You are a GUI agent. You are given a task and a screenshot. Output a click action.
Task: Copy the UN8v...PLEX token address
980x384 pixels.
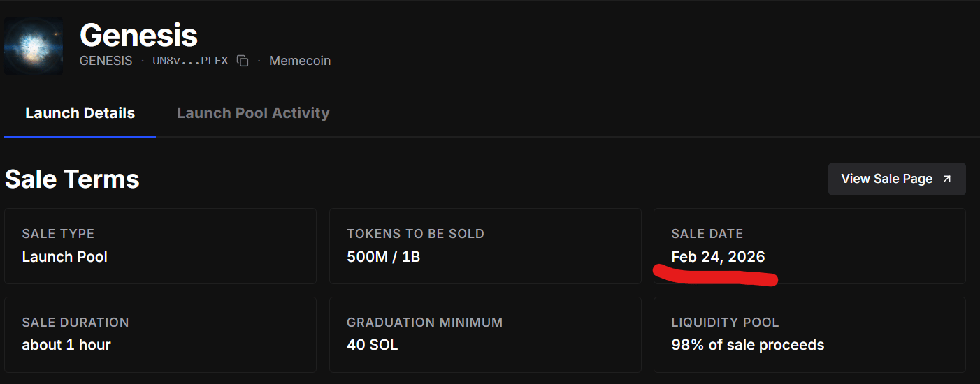click(x=243, y=61)
